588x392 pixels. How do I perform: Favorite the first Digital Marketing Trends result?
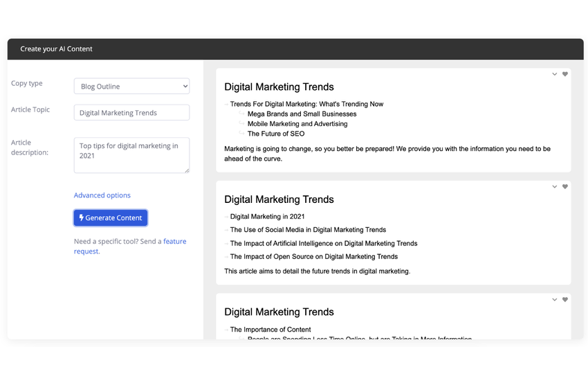coord(564,74)
